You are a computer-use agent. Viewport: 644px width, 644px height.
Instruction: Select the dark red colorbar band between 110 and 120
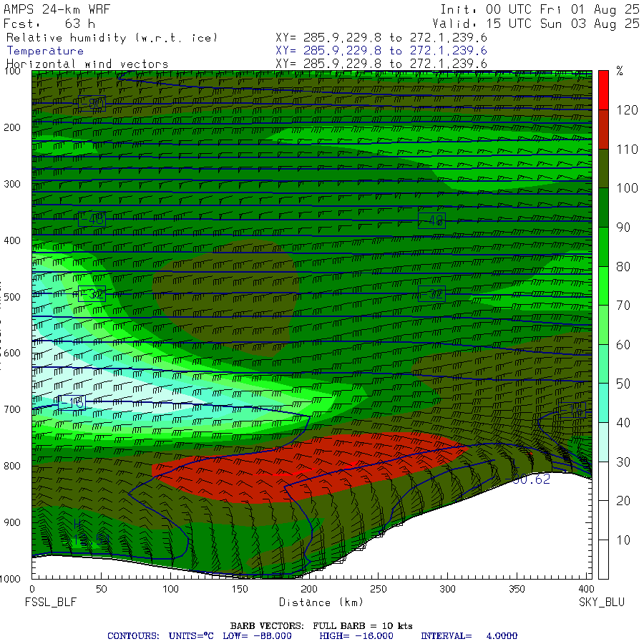pyautogui.click(x=603, y=130)
